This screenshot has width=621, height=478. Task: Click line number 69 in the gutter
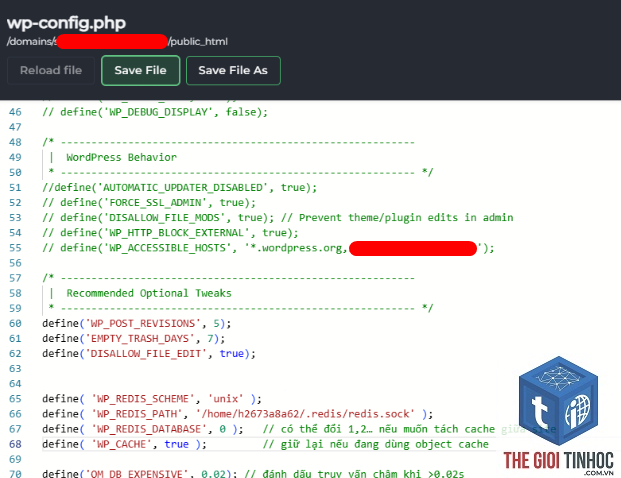coord(15,459)
